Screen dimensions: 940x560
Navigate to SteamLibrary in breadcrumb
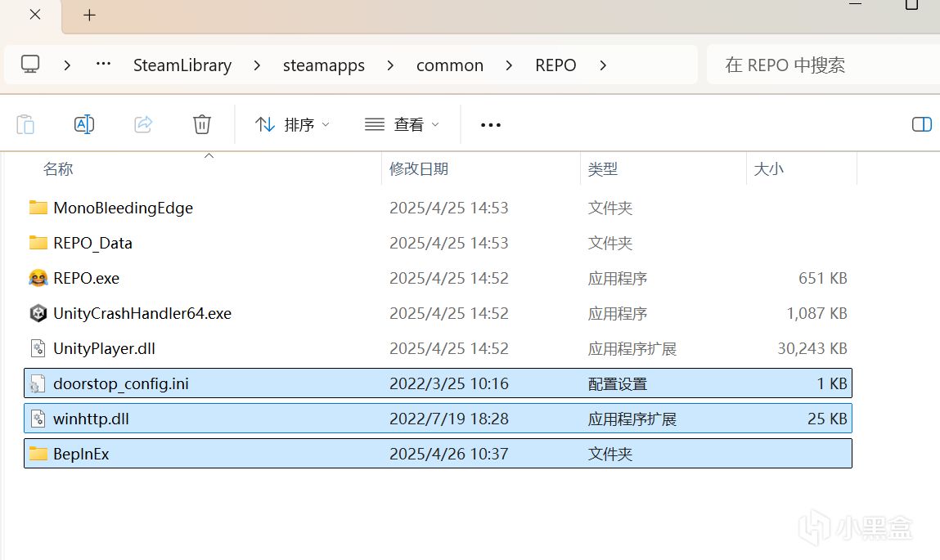pyautogui.click(x=182, y=65)
